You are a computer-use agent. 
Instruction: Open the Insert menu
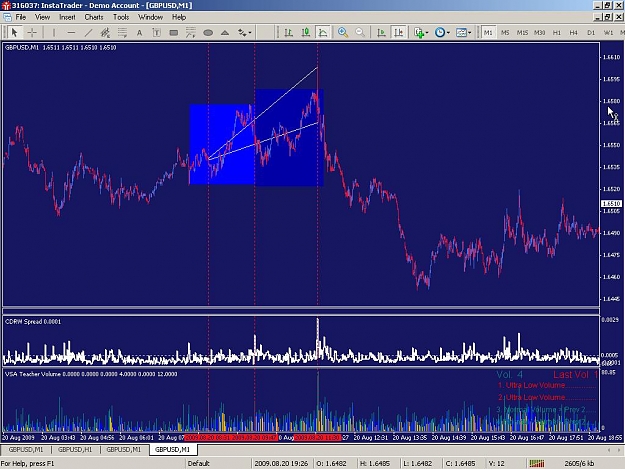(67, 17)
